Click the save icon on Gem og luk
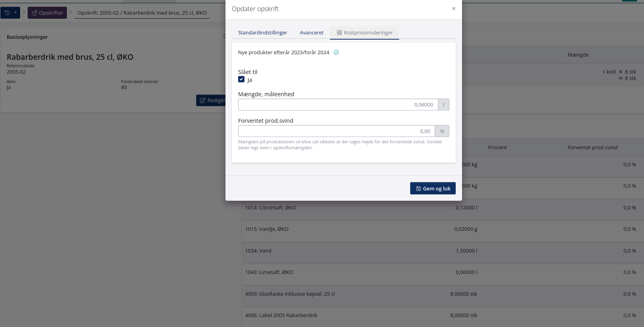Screen dimensions: 644x327 [x=419, y=188]
